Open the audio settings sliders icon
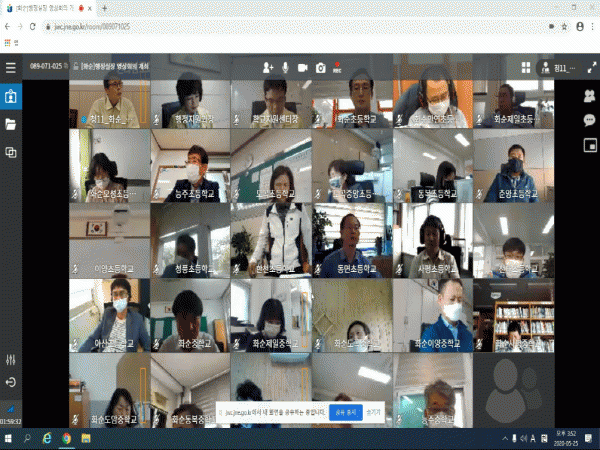Viewport: 600px width, 450px height. click(11, 360)
